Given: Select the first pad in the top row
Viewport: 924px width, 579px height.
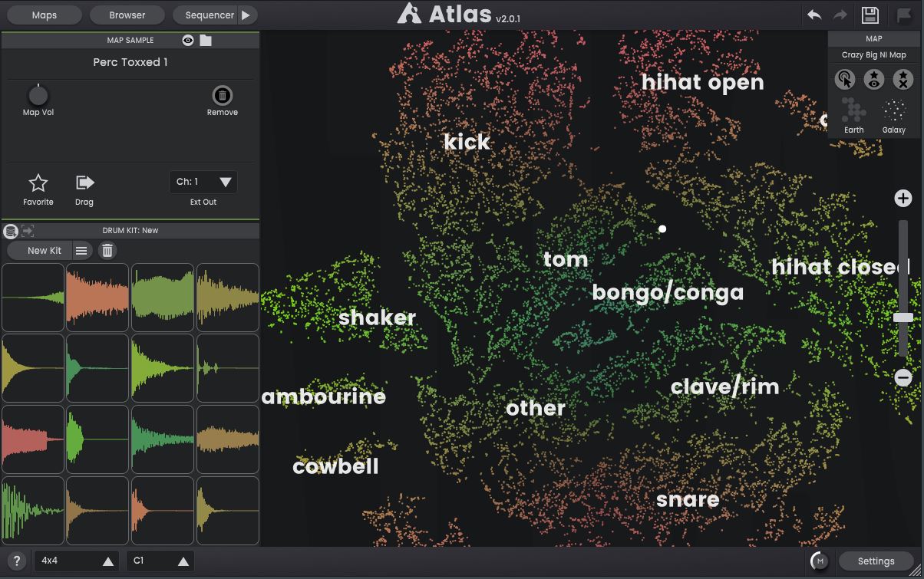Looking at the screenshot, I should pos(33,298).
